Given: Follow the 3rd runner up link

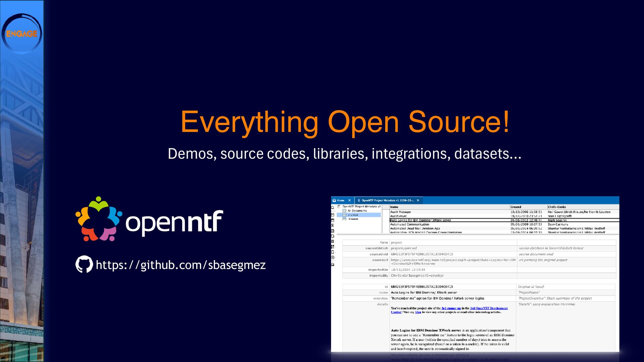Looking at the screenshot, I should click(x=451, y=308).
